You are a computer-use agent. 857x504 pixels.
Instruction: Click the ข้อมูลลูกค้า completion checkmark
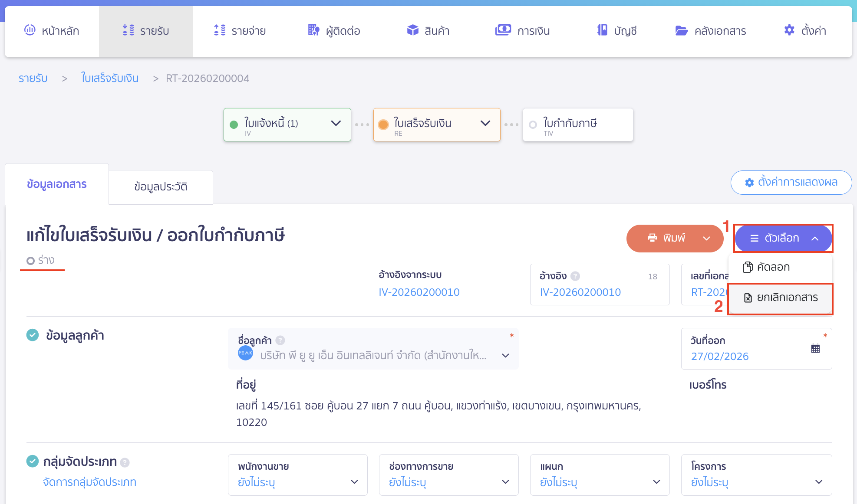(33, 334)
